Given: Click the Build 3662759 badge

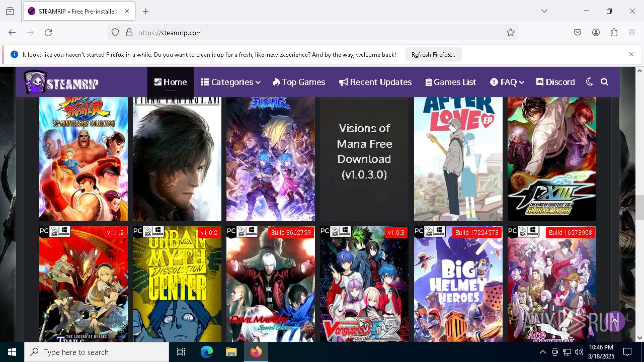Looking at the screenshot, I should click(291, 233).
